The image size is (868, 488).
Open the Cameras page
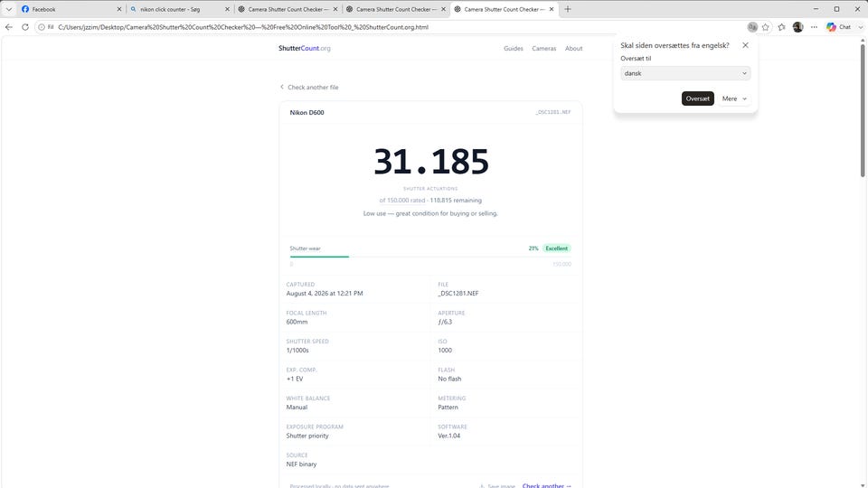pyautogui.click(x=544, y=49)
